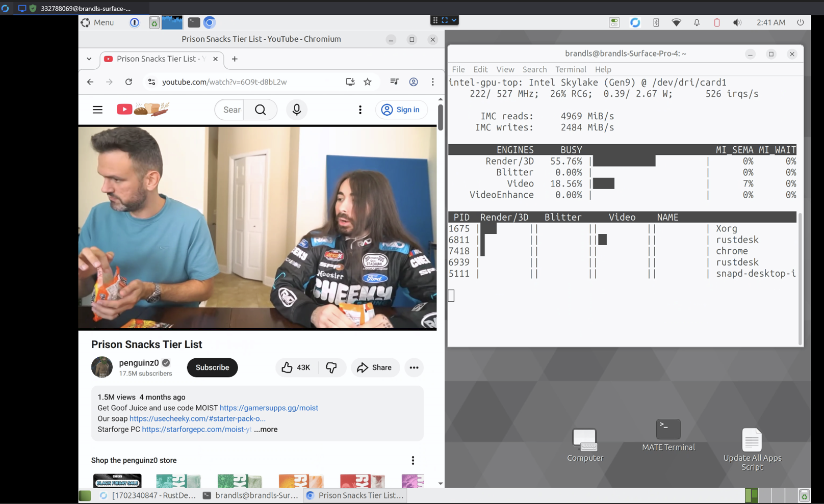Open the Terminal menu in MATE Terminal
The width and height of the screenshot is (824, 504).
[570, 69]
